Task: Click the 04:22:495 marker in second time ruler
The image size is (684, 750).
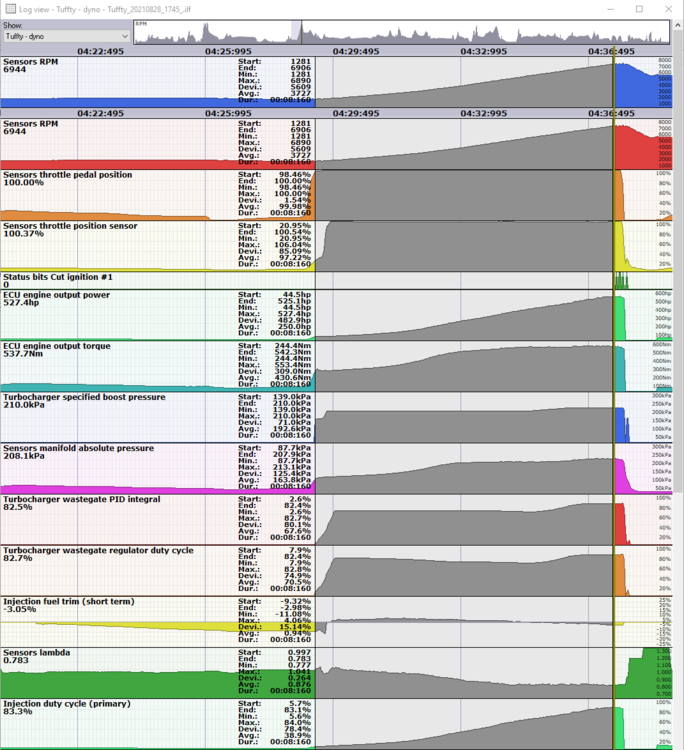Action: tap(100, 114)
